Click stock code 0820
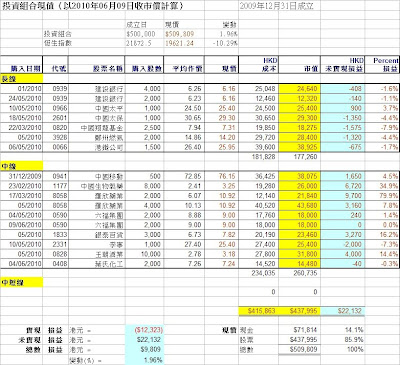The height and width of the screenshot is (365, 400). [x=60, y=128]
